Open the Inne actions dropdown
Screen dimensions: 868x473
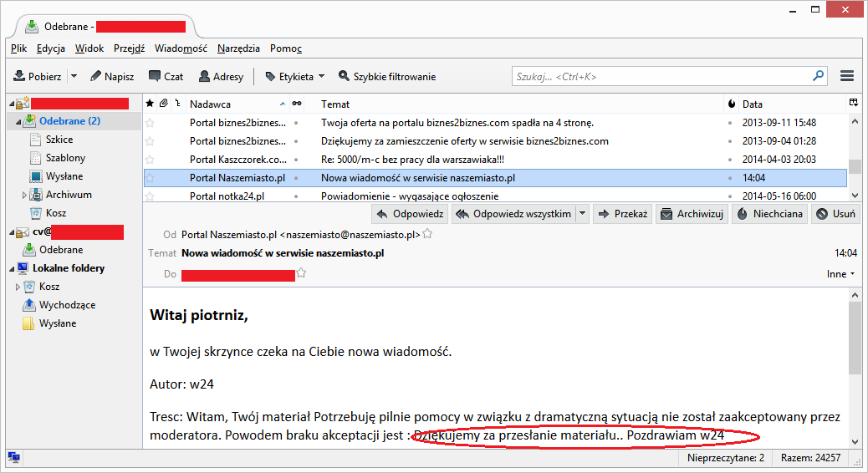840,274
